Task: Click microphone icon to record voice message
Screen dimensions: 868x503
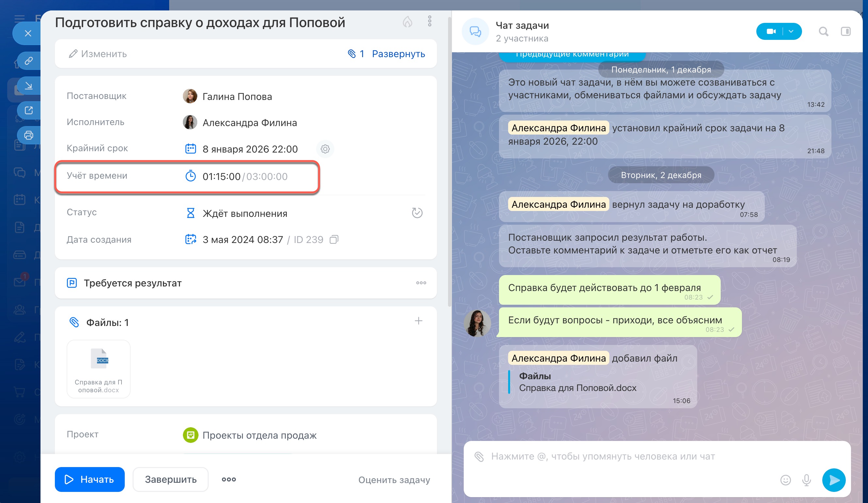Action: click(x=806, y=480)
